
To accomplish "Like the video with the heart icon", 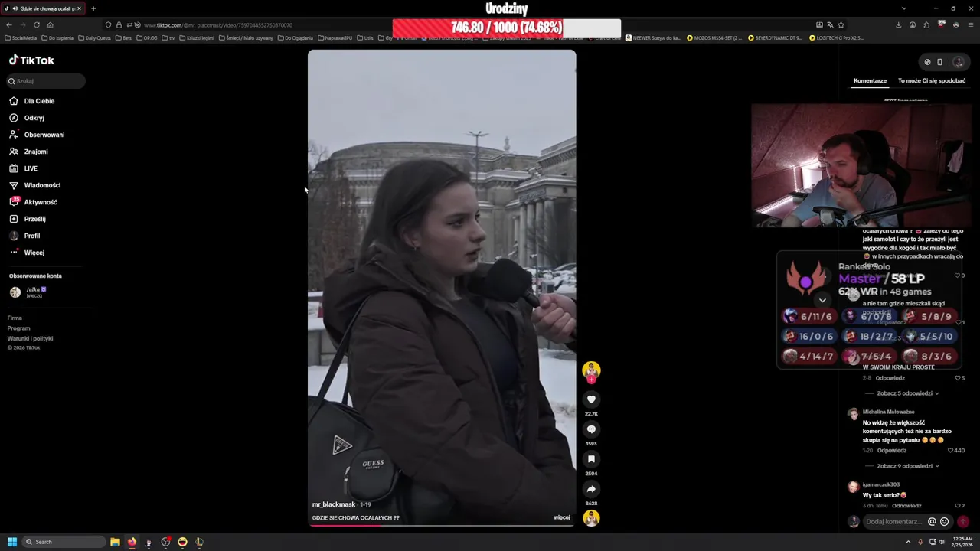I will coord(591,399).
